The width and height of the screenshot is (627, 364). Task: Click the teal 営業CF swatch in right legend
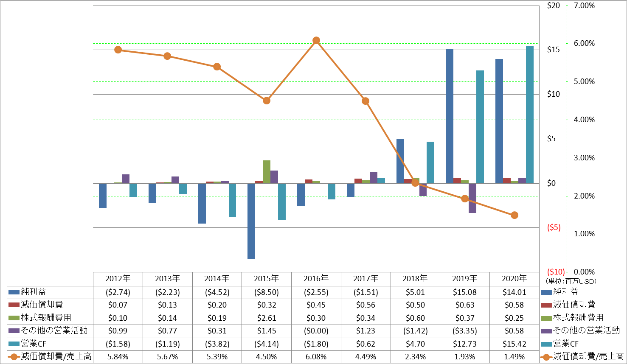pyautogui.click(x=546, y=344)
